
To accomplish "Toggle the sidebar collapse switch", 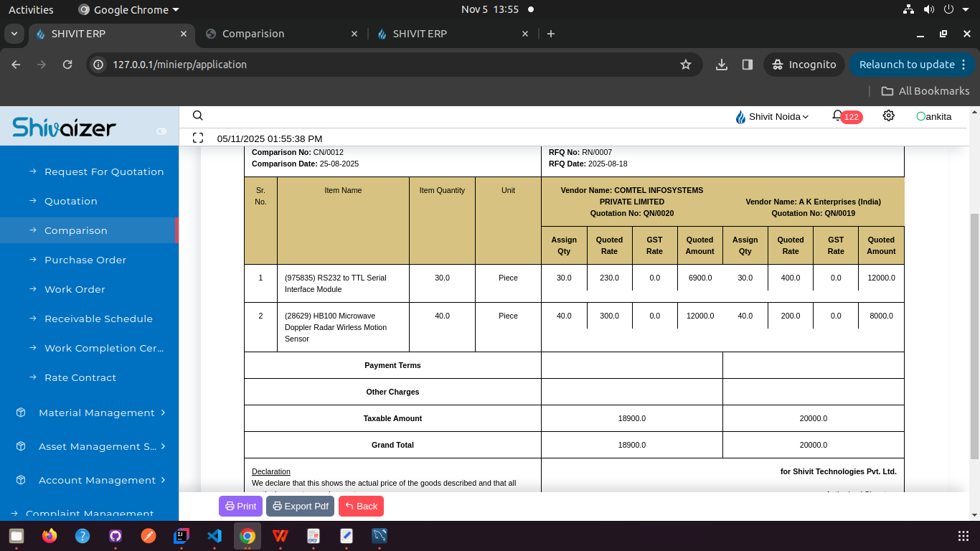I will tap(161, 131).
